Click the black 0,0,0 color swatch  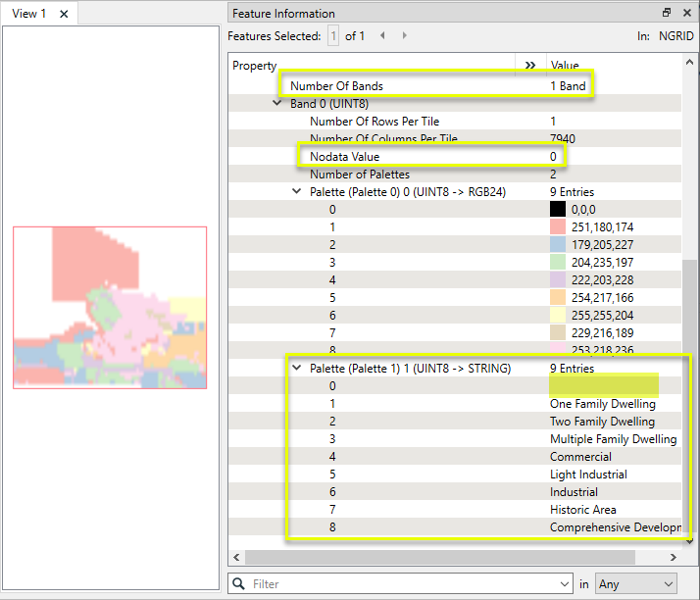pos(558,210)
